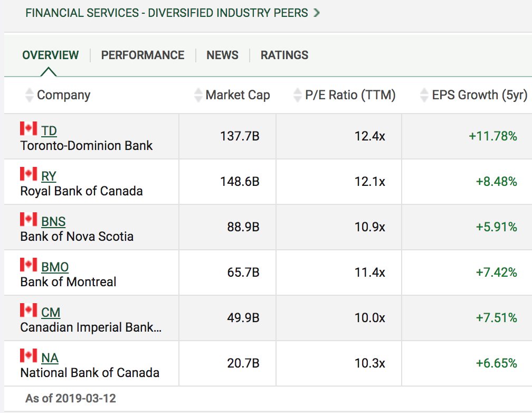The image size is (532, 413).
Task: Click the P/E Ratio (TTM) header label
Action: pyautogui.click(x=350, y=95)
